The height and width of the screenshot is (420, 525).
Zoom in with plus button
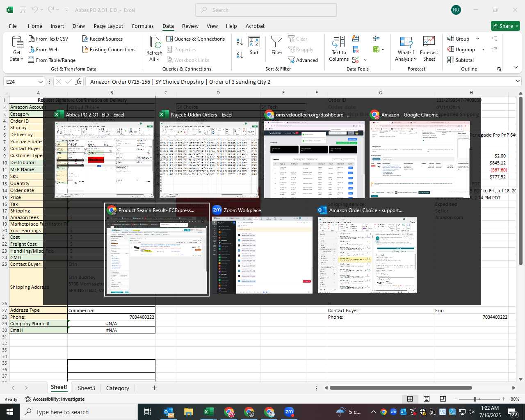503,399
